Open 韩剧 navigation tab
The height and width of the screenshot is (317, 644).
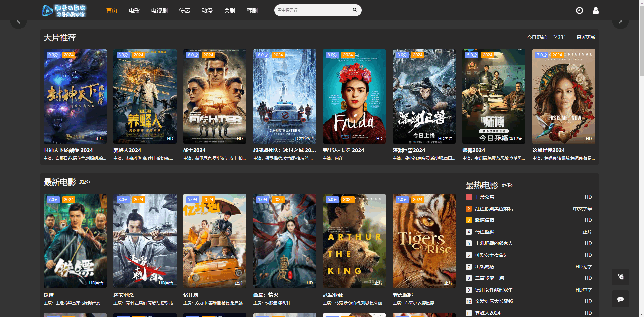tap(252, 10)
